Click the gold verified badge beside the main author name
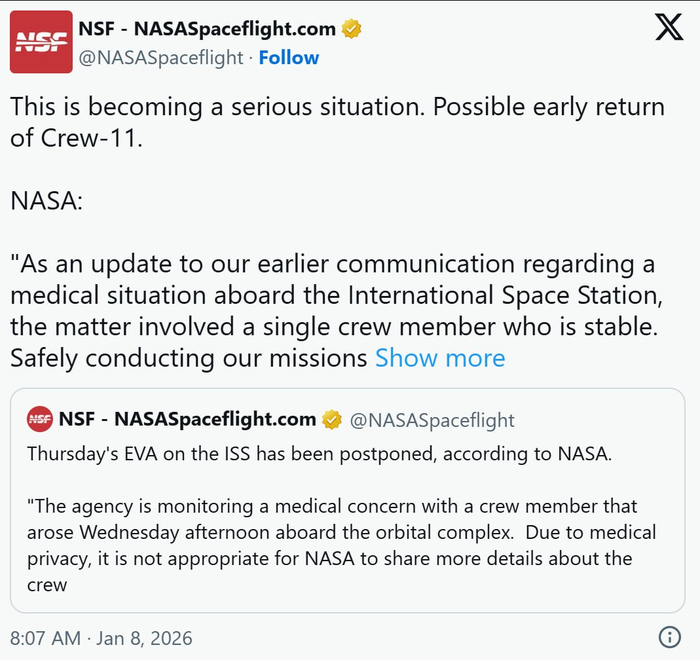The height and width of the screenshot is (660, 700). click(x=351, y=29)
